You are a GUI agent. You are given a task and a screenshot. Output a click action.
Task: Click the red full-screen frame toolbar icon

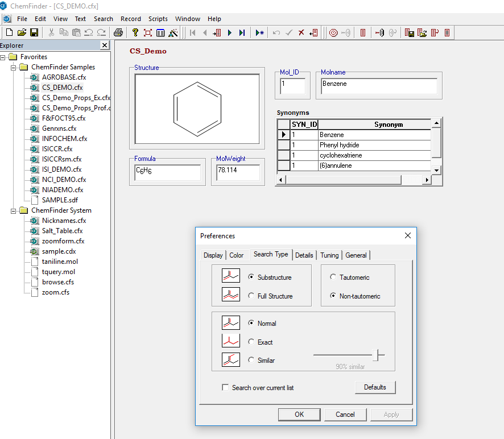tap(147, 32)
